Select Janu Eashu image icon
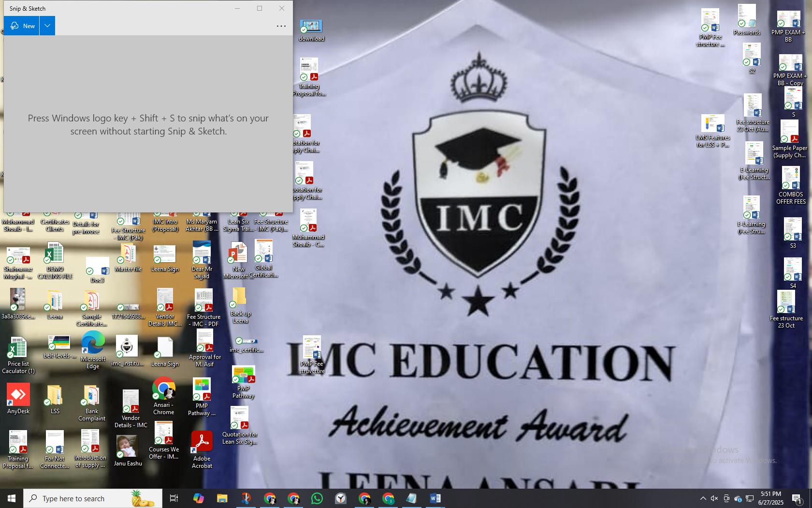 click(128, 451)
